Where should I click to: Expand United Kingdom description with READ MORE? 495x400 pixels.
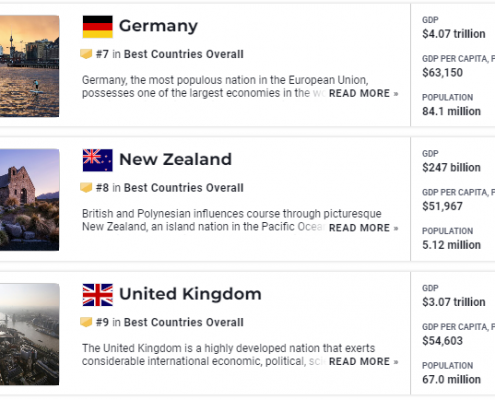click(x=363, y=361)
